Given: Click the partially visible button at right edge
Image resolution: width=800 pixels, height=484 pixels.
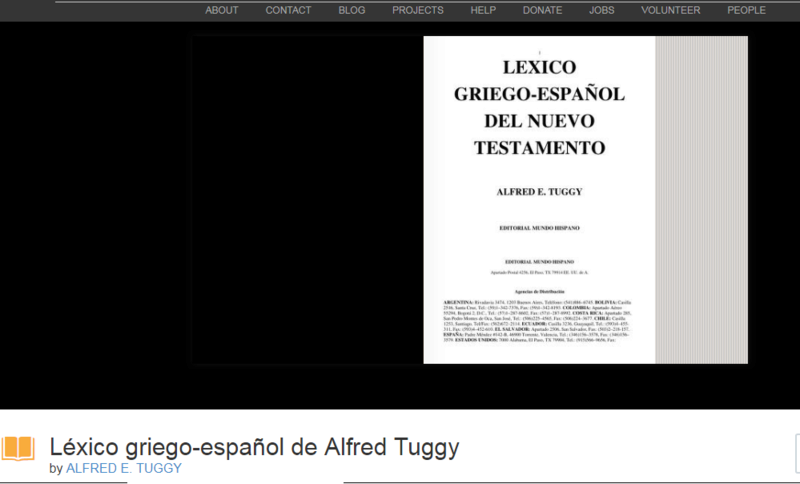Looking at the screenshot, I should [x=796, y=449].
